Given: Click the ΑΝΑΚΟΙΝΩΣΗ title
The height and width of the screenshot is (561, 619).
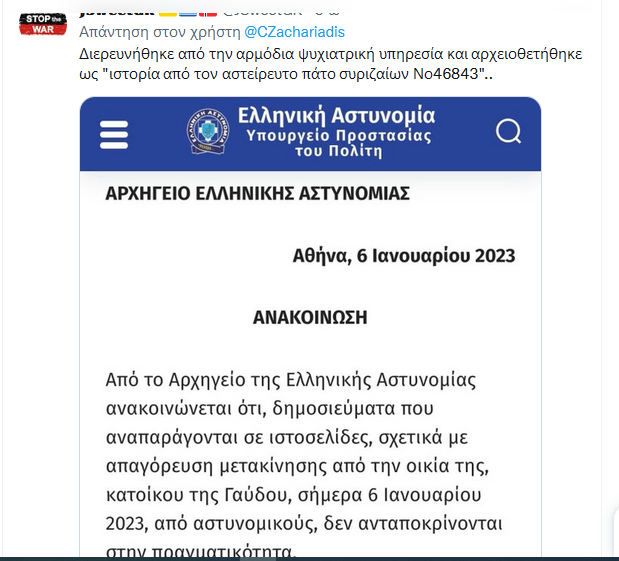Looking at the screenshot, I should 310,317.
